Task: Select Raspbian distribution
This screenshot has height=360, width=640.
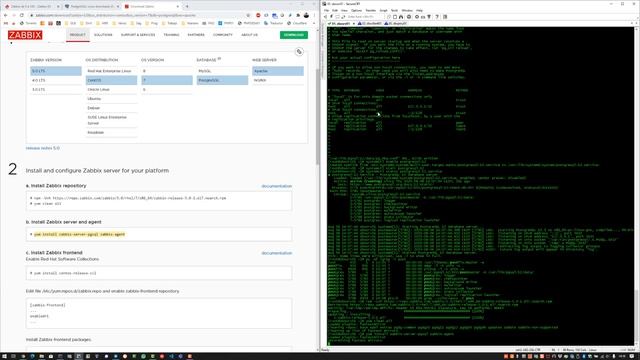Action: [x=111, y=133]
